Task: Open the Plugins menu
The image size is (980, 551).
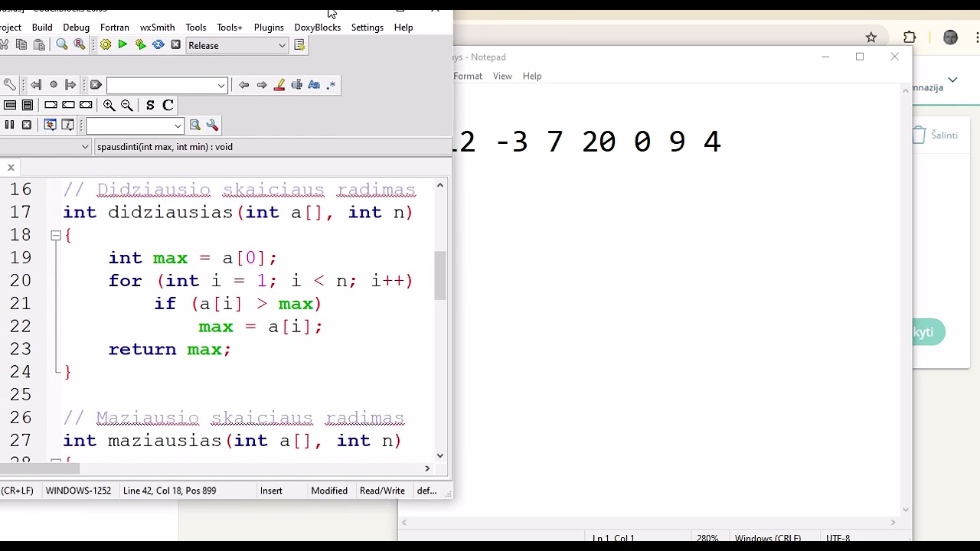Action: (269, 28)
